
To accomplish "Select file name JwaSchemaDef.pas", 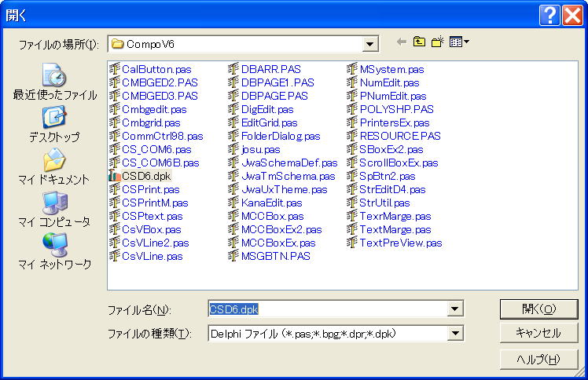I will click(x=289, y=163).
